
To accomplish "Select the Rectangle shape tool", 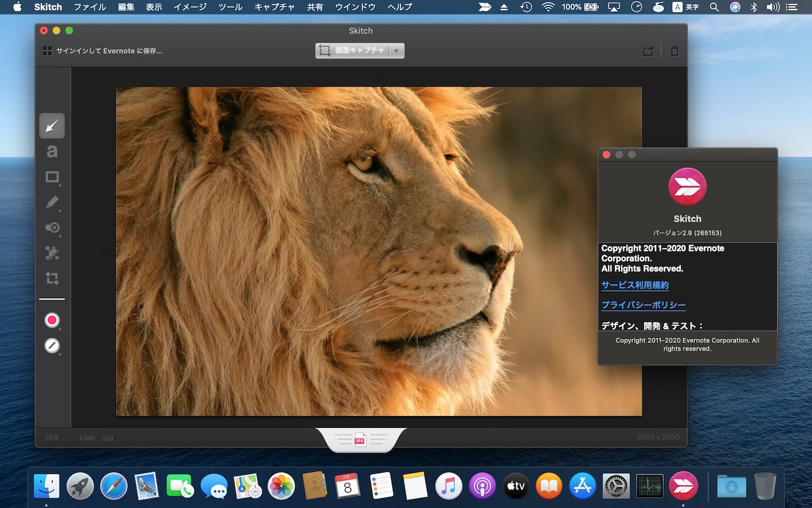I will [53, 178].
